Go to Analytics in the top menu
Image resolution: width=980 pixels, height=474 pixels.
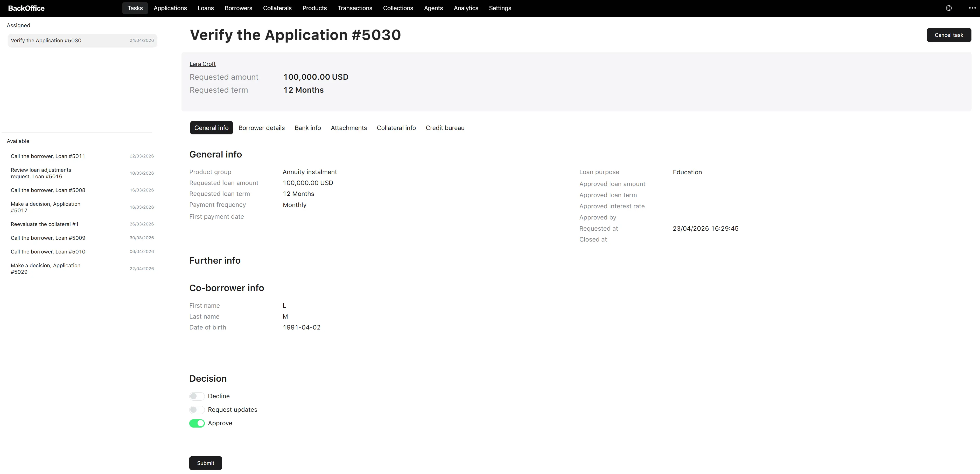[466, 8]
